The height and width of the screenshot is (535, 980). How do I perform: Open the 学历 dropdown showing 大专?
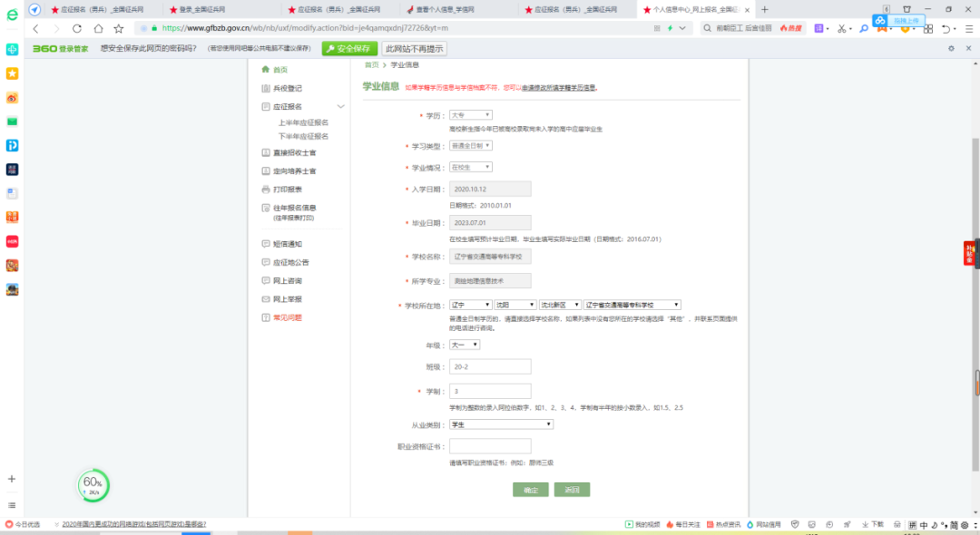(470, 115)
